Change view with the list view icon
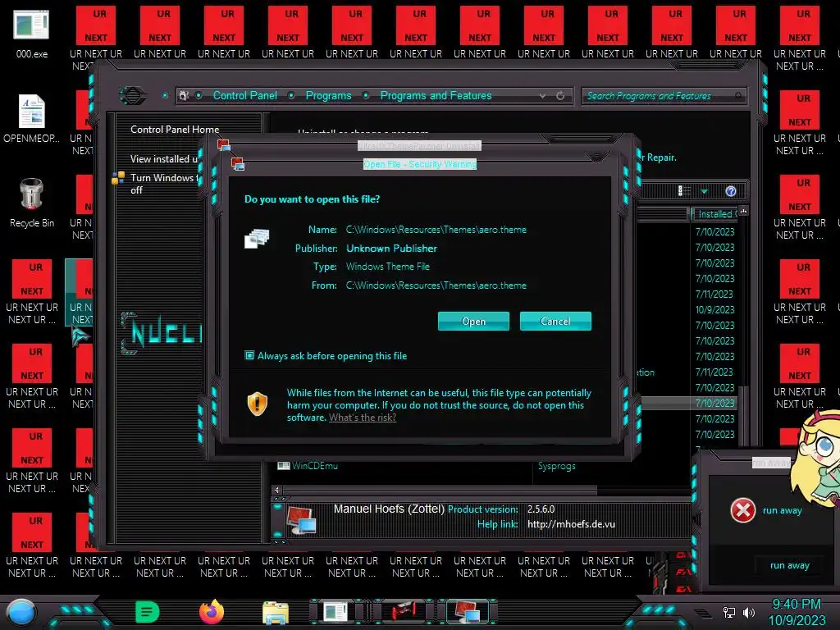Viewport: 840px width, 630px height. [x=684, y=190]
